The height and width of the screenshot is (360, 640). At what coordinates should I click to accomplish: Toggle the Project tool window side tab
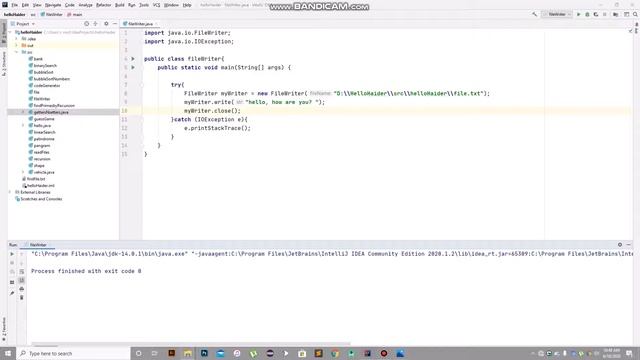(x=4, y=33)
